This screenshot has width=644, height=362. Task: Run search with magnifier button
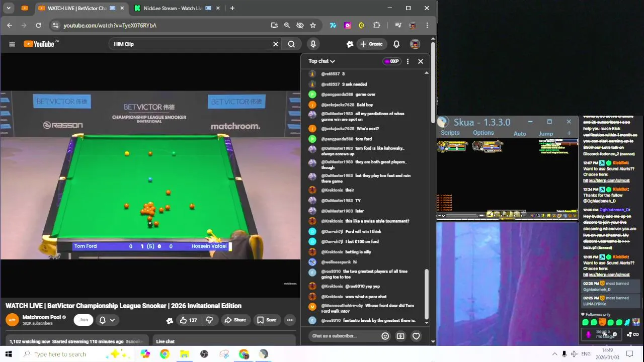pyautogui.click(x=291, y=44)
